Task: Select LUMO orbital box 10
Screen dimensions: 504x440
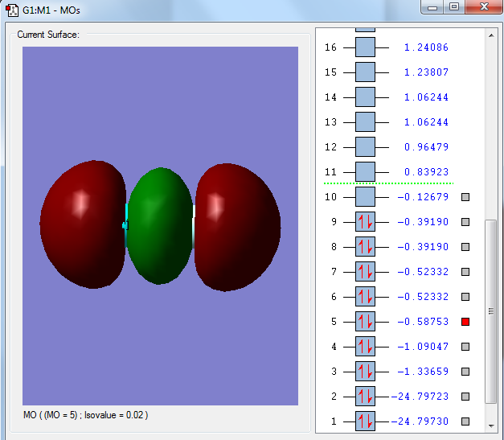Action: click(365, 197)
